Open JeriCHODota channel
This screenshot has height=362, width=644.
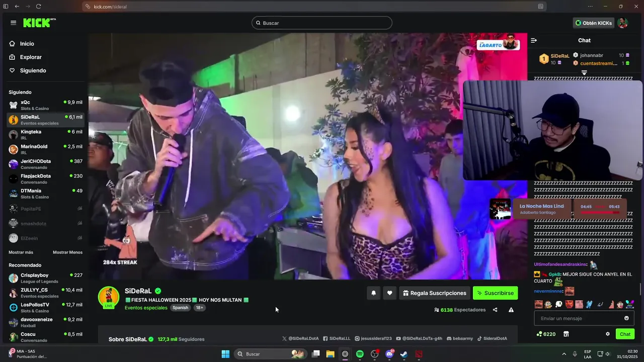click(x=45, y=164)
